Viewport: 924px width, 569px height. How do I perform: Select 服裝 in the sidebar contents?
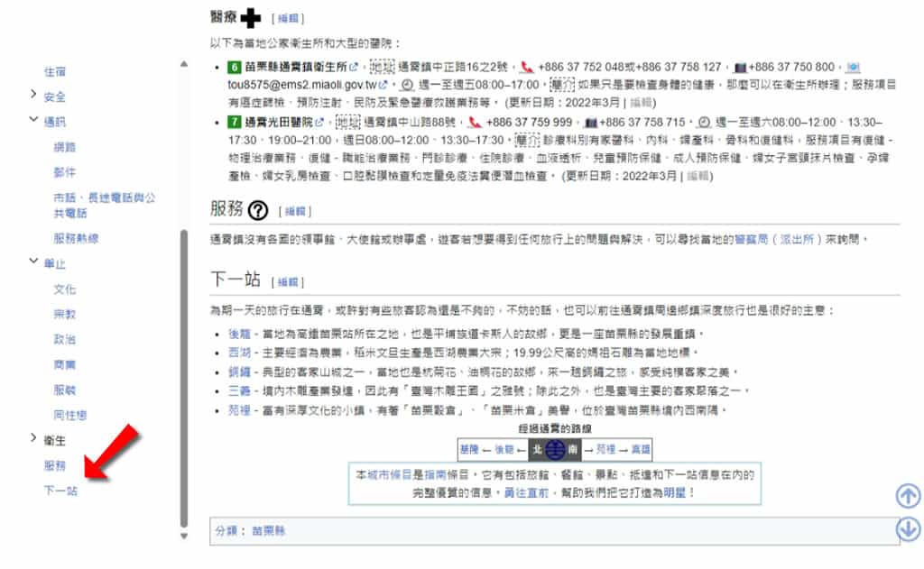[x=65, y=390]
